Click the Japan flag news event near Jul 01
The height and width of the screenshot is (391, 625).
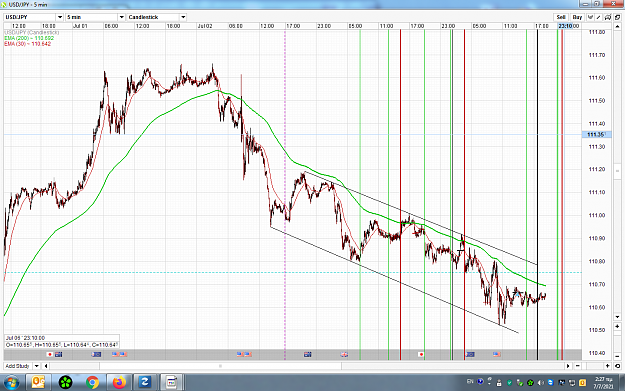pyautogui.click(x=50, y=354)
